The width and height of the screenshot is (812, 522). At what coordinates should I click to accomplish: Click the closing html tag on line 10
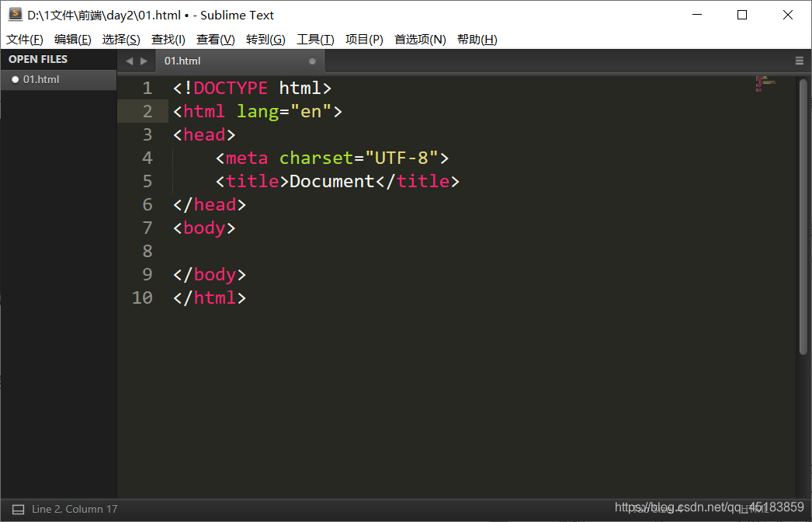210,298
